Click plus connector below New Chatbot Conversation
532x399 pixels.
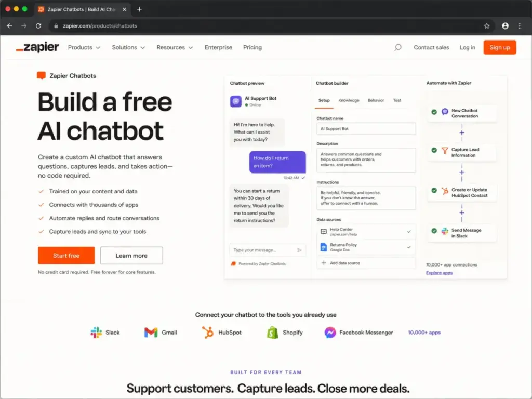pyautogui.click(x=462, y=132)
